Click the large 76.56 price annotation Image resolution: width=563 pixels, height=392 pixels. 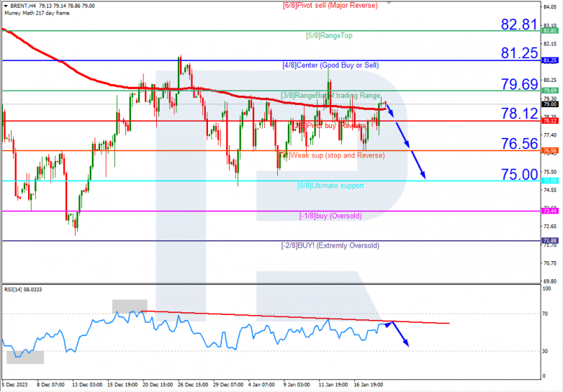pyautogui.click(x=519, y=144)
